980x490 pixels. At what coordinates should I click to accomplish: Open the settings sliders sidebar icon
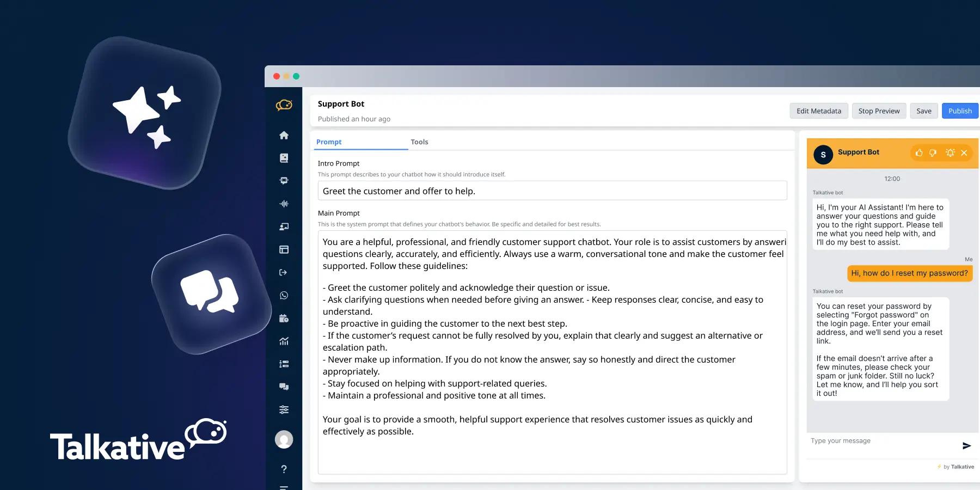pyautogui.click(x=284, y=409)
